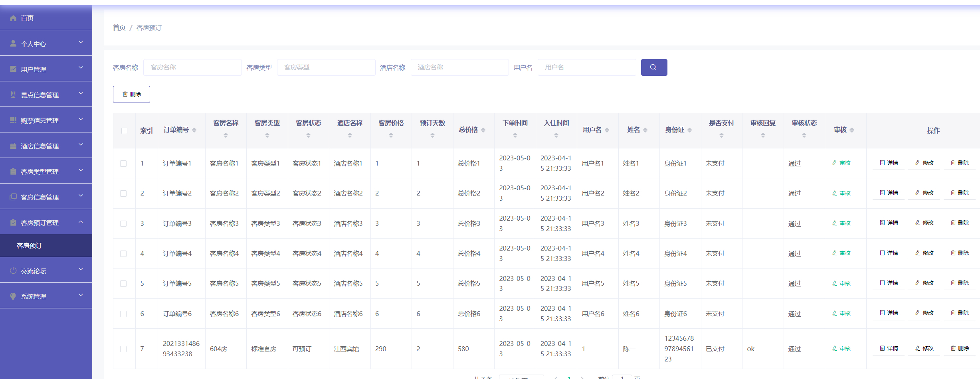Check the row for 订单编号1
This screenshot has width=980, height=379.
click(123, 164)
